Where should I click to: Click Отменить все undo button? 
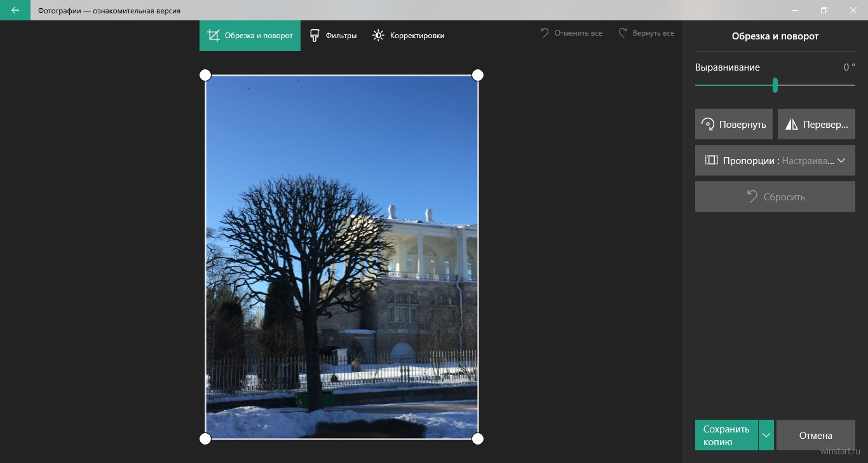pos(571,32)
